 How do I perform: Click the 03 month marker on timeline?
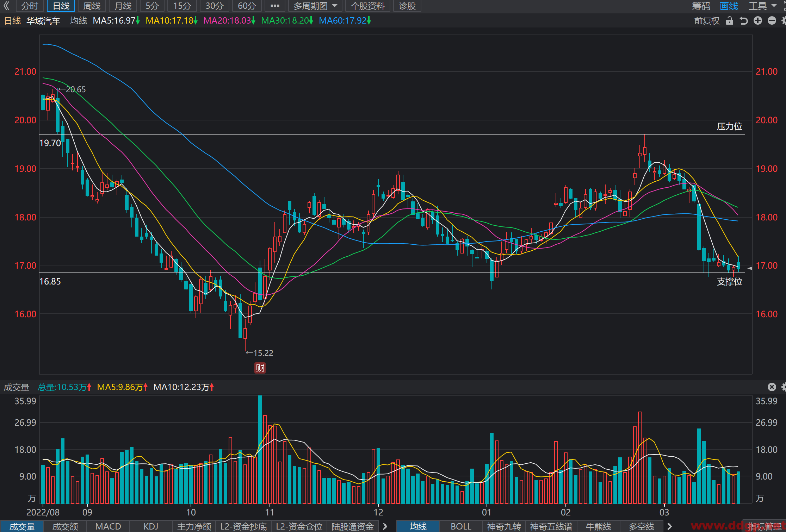(x=664, y=512)
